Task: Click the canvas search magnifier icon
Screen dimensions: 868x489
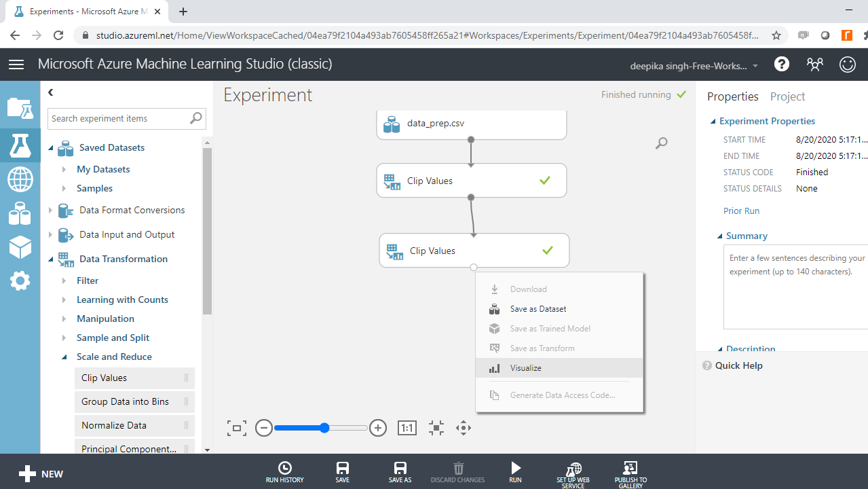Action: (x=661, y=143)
